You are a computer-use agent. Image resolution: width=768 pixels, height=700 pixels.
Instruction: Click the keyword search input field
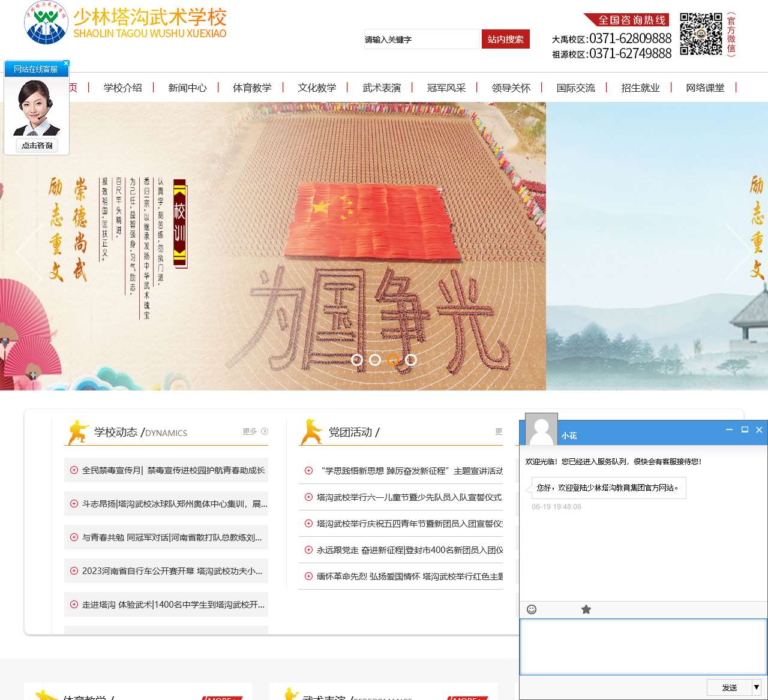click(422, 39)
